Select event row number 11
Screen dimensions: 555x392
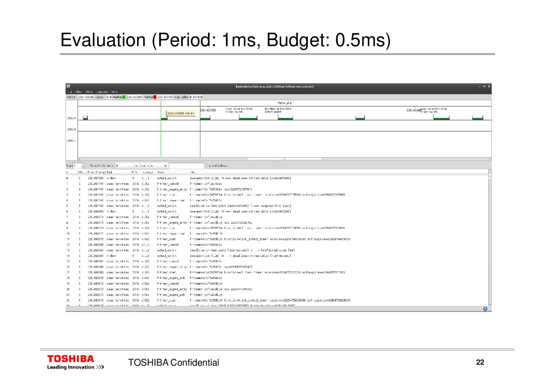277,239
